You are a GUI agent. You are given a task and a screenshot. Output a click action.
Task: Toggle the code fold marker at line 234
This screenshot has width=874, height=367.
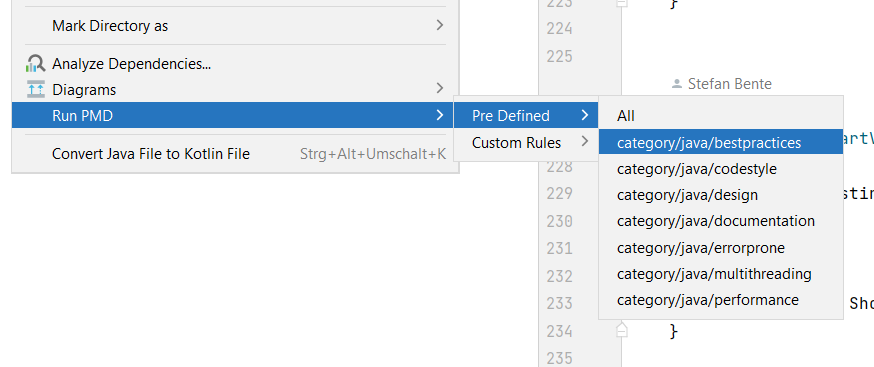coord(622,331)
